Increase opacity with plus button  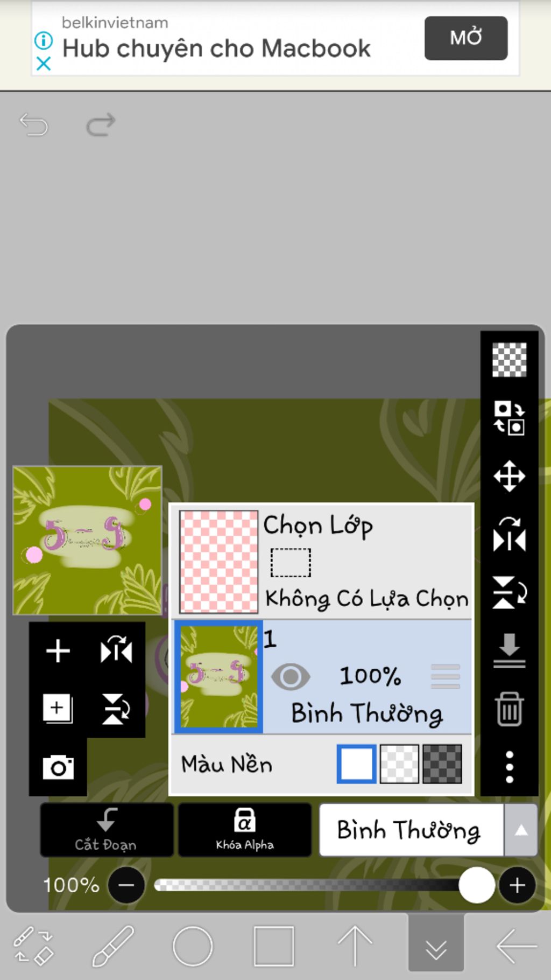click(517, 885)
